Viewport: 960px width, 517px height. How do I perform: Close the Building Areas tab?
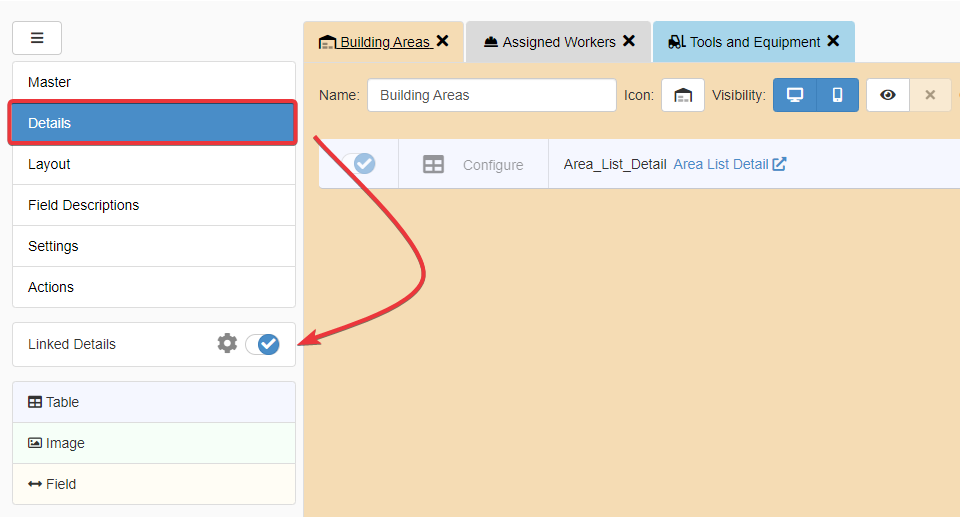pos(442,41)
